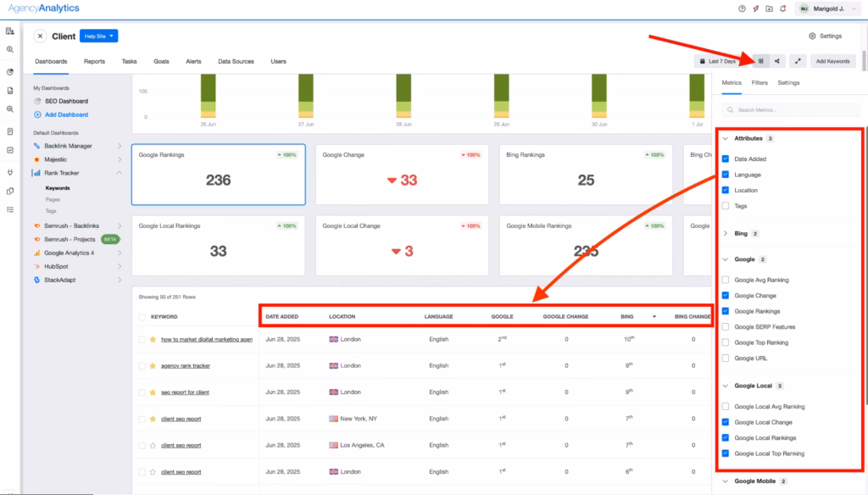Open the Reports tab
Screen dimensions: 868x495
coord(93,61)
